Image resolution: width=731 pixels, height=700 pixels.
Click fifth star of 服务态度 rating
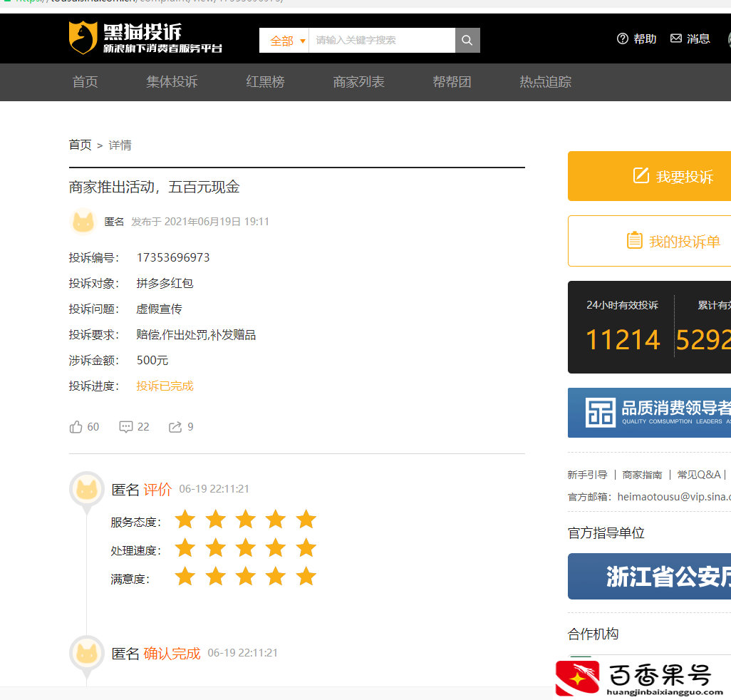306,519
